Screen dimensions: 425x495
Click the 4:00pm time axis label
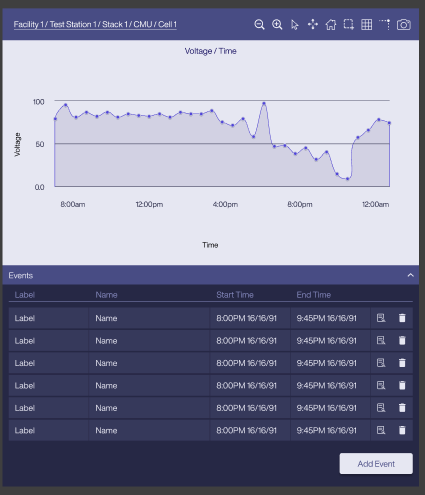pyautogui.click(x=225, y=204)
